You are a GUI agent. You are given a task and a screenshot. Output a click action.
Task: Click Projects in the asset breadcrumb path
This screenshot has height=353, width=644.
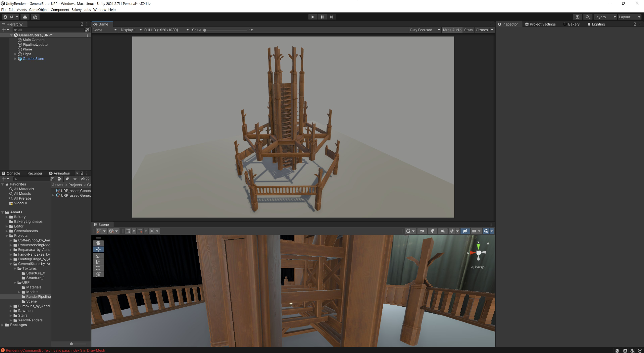[x=75, y=185]
